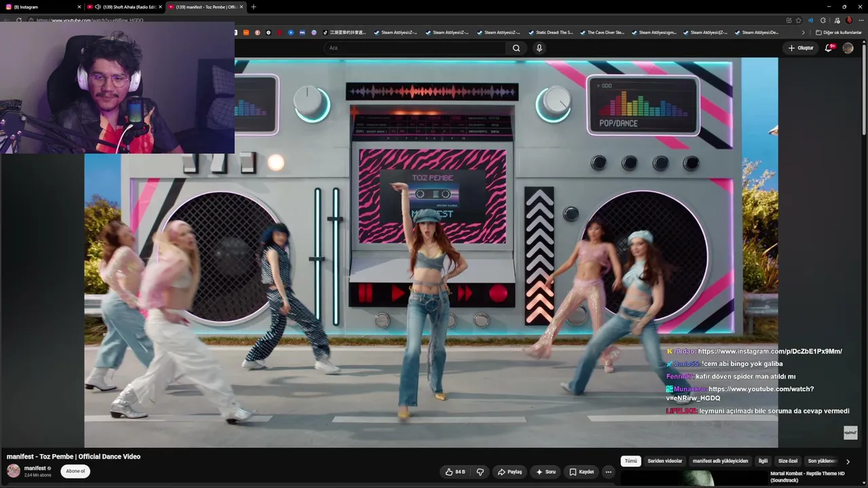This screenshot has width=868, height=488.
Task: Show more filter chips with right arrow
Action: (x=848, y=462)
